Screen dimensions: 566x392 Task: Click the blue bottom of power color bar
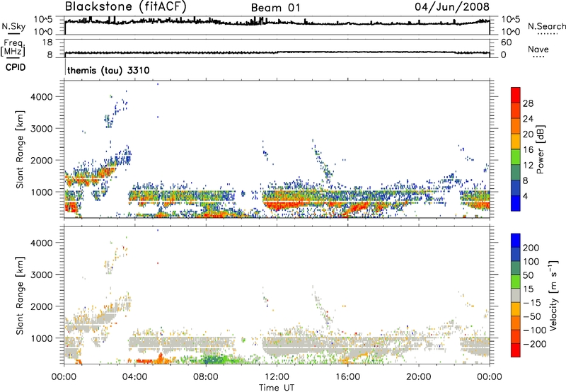click(516, 204)
